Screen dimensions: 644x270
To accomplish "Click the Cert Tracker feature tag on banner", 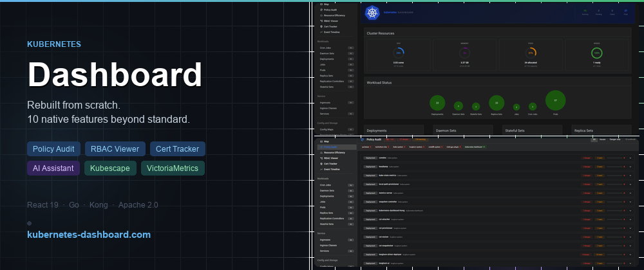I will coord(178,148).
